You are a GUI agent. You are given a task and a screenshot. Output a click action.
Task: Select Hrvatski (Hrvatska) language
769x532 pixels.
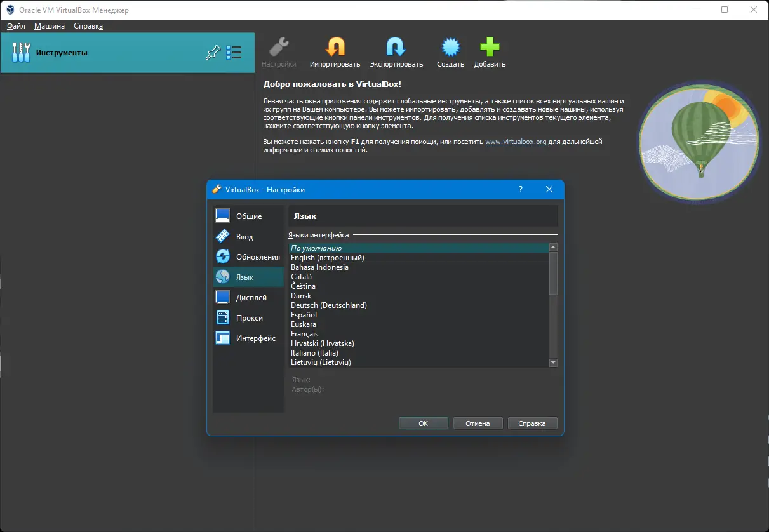(x=418, y=343)
